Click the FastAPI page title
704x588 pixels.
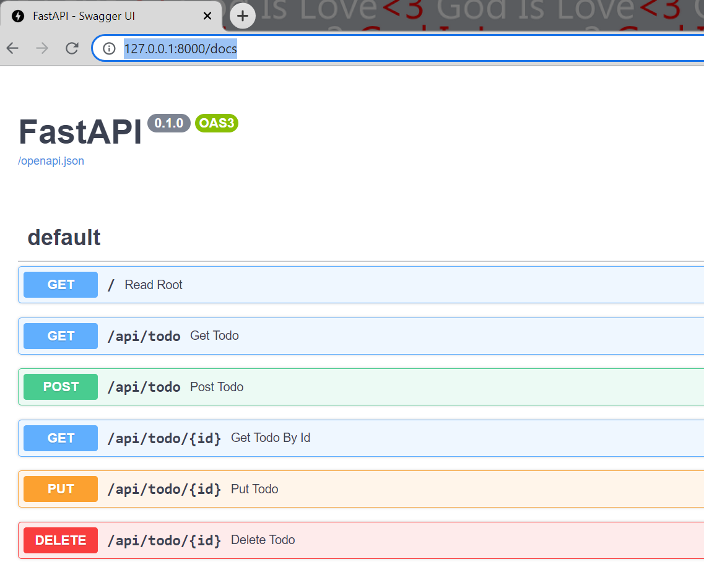tap(80, 132)
